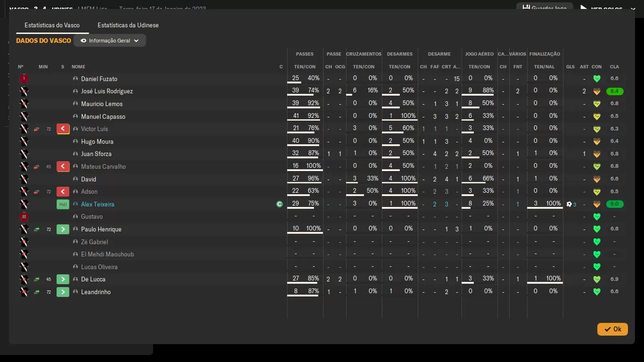Image resolution: width=644 pixels, height=362 pixels.
Task: Click the person info icon next to Juan Sforza
Action: (x=75, y=154)
